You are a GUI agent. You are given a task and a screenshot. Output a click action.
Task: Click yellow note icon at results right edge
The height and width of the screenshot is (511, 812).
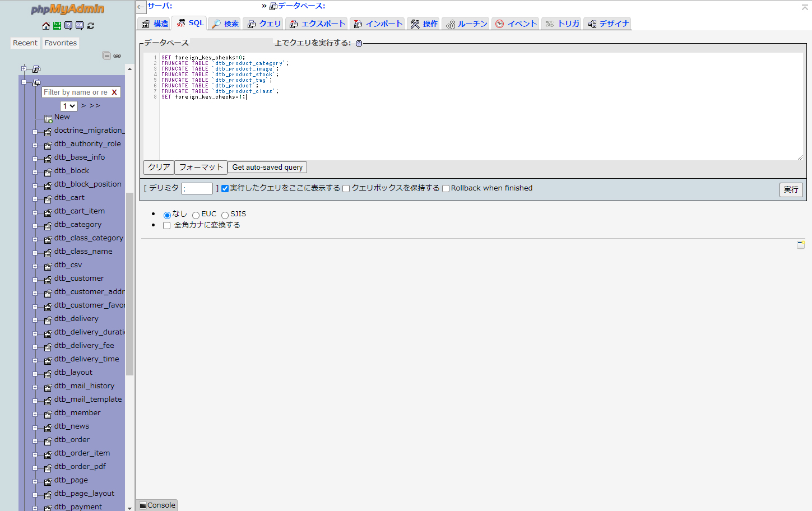click(x=801, y=244)
